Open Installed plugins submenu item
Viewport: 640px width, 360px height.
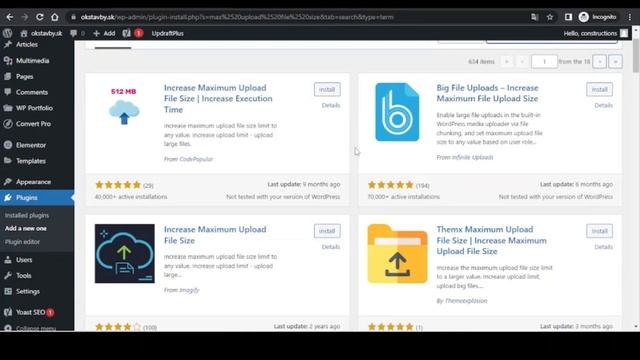(27, 216)
